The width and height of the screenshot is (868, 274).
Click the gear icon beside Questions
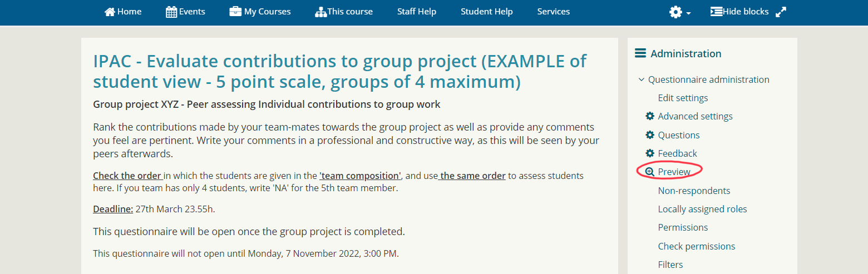tap(649, 135)
